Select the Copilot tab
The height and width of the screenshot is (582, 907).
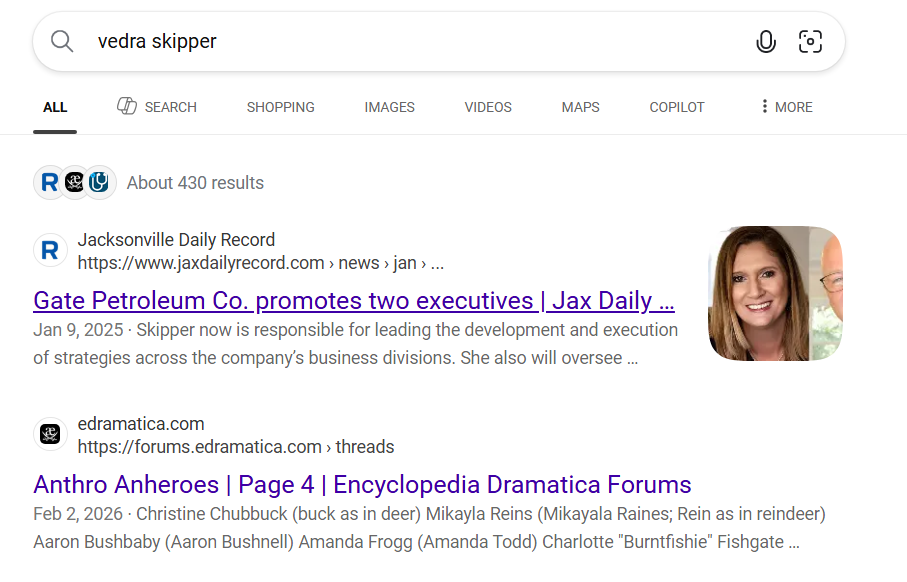point(677,107)
